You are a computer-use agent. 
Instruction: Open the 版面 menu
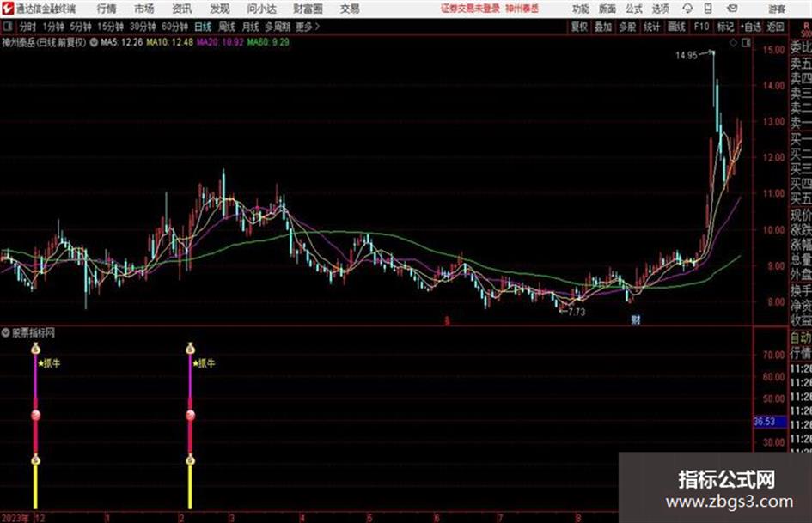(607, 9)
